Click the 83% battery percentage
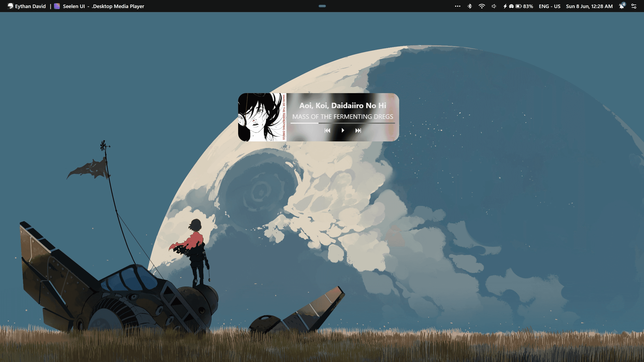Viewport: 644px width, 362px height. click(528, 6)
